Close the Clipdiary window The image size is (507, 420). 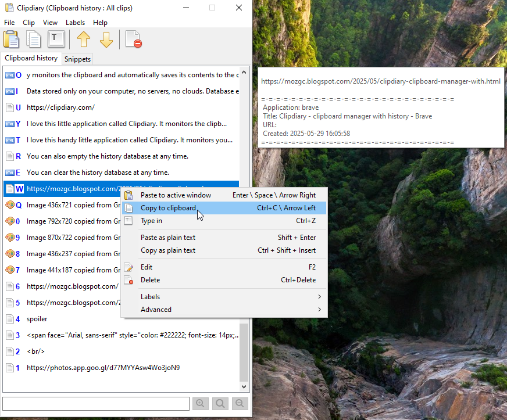pyautogui.click(x=239, y=8)
